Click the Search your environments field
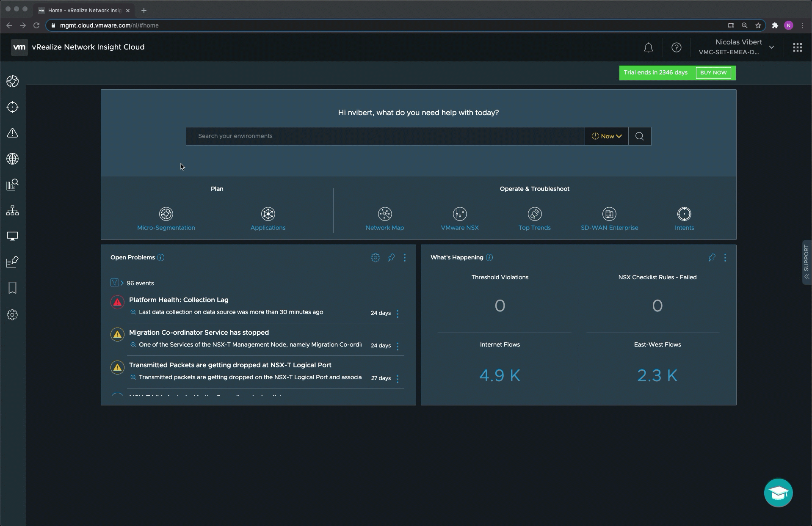Viewport: 812px width, 526px height. pyautogui.click(x=385, y=136)
